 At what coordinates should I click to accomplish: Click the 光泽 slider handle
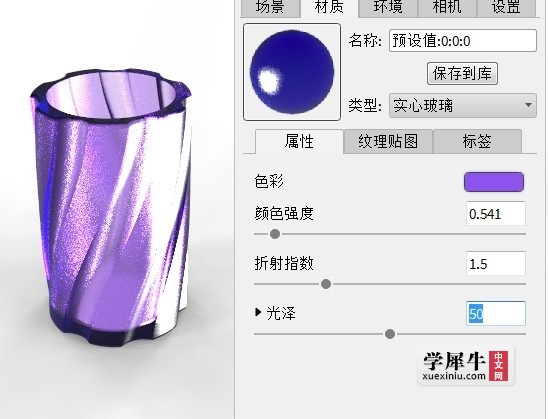coord(390,334)
